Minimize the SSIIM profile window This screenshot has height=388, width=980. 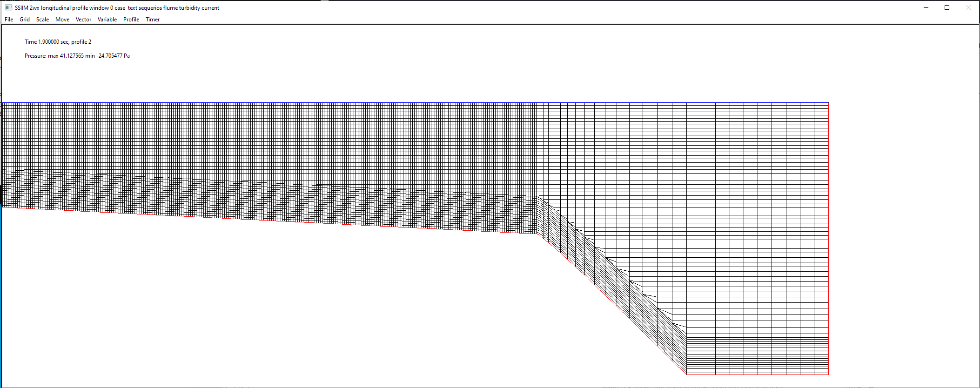926,7
